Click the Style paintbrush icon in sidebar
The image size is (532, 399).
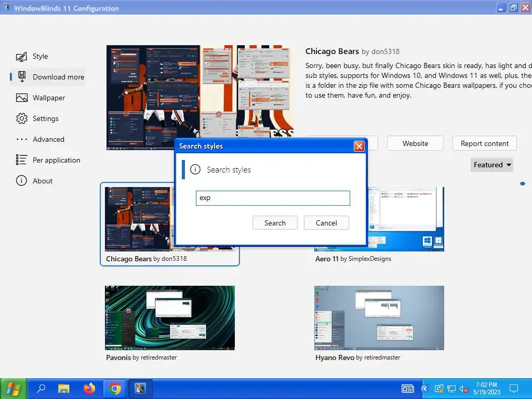tap(22, 56)
